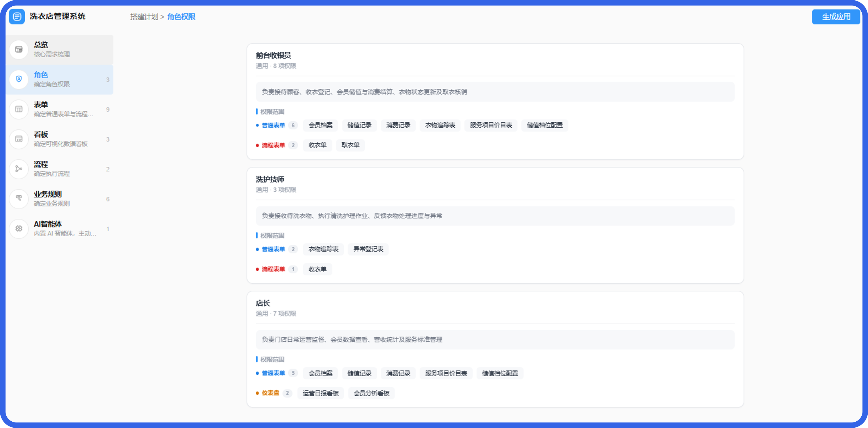
Task: Open the 表单 sidebar icon
Action: (19, 109)
